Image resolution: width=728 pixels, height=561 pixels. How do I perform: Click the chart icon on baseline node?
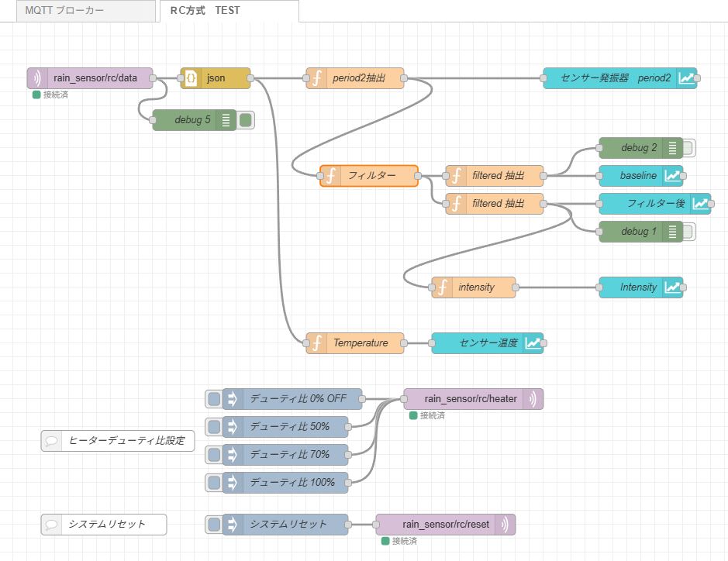pos(672,176)
